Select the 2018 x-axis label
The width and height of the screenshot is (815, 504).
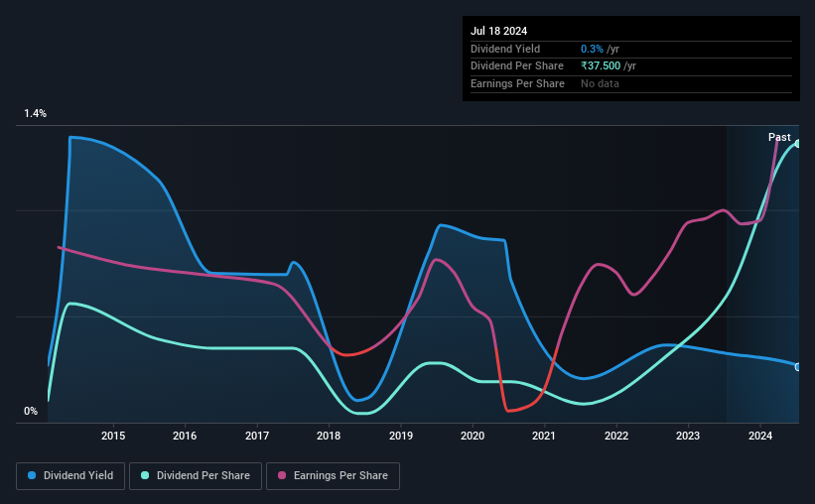(329, 436)
